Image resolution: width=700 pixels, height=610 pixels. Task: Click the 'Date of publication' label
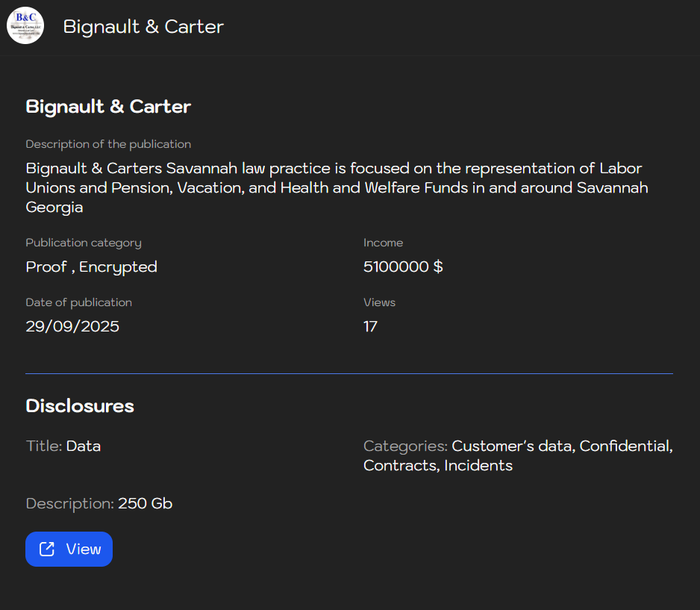pos(78,302)
